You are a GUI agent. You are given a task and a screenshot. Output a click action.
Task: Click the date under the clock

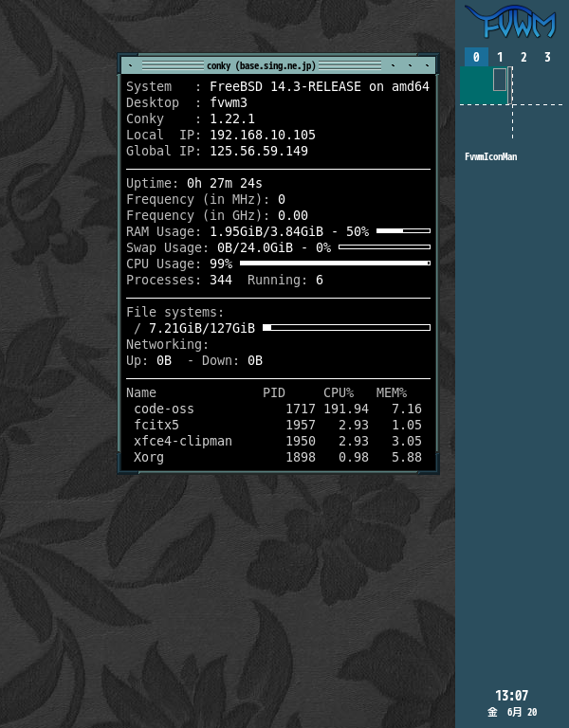point(512,712)
